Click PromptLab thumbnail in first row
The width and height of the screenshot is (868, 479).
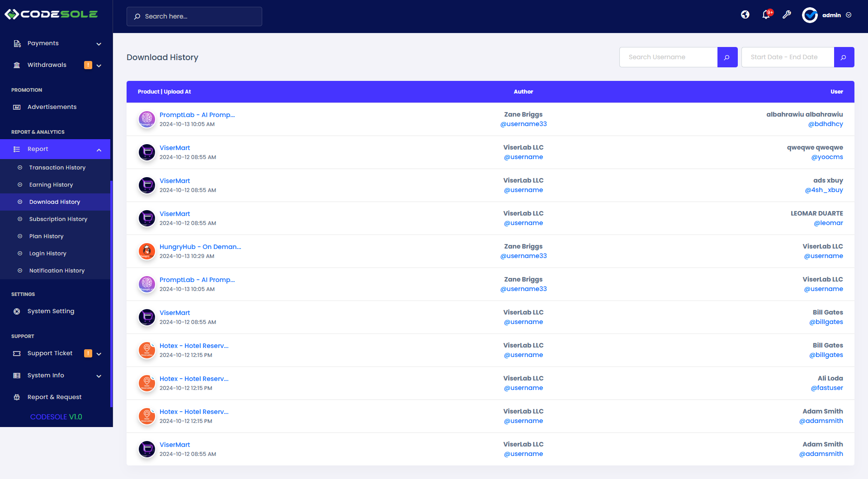(147, 119)
